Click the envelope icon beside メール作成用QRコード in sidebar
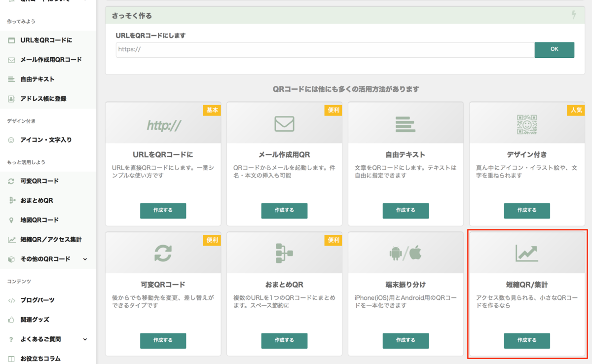The image size is (592, 364). [x=11, y=60]
